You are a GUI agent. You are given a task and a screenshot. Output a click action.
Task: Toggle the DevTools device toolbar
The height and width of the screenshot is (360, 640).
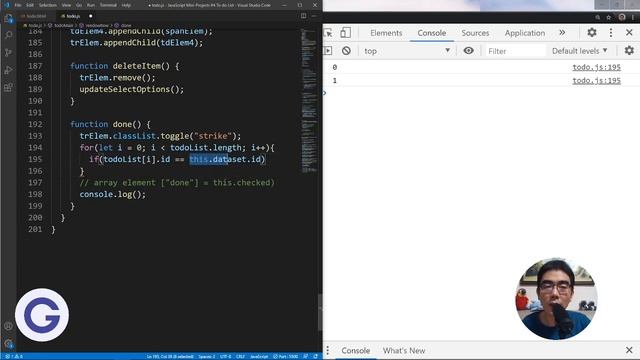[345, 33]
